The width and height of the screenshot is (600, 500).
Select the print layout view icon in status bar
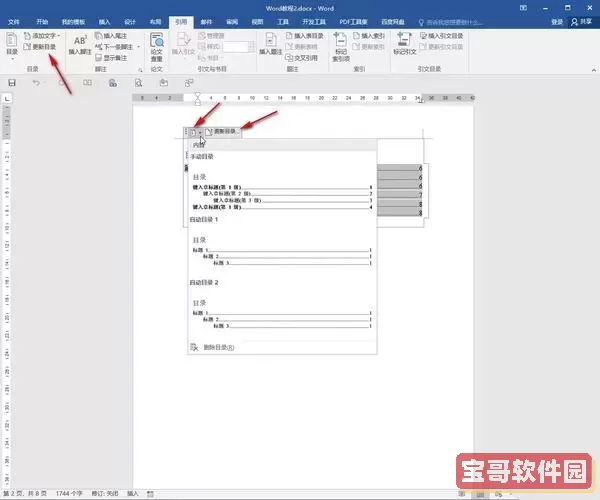click(x=480, y=495)
